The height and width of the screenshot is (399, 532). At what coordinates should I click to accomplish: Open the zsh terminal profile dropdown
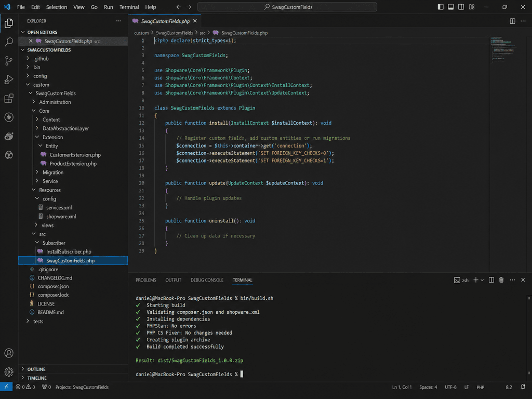pyautogui.click(x=482, y=280)
